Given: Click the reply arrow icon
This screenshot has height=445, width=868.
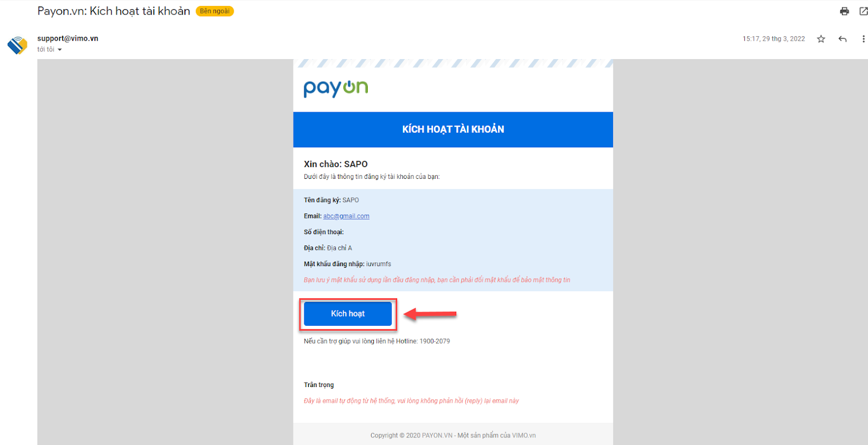Looking at the screenshot, I should [843, 39].
